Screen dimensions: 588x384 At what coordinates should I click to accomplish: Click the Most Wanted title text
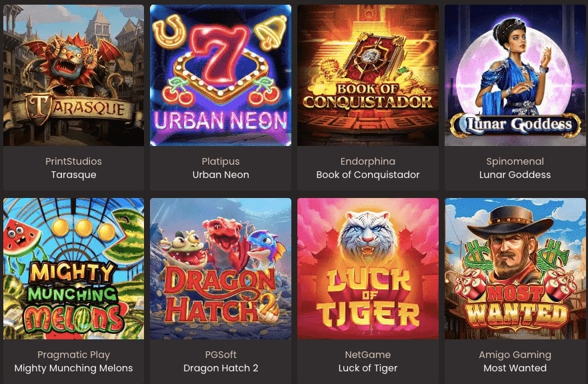[x=515, y=368]
